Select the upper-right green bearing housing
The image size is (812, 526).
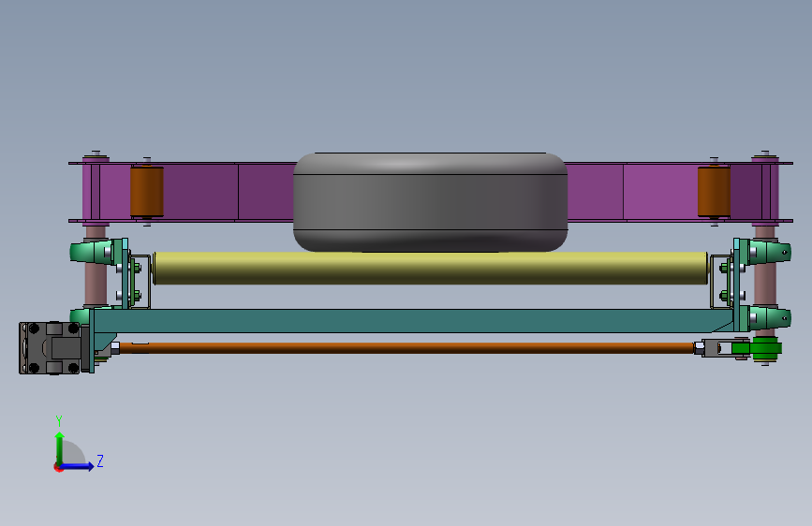point(769,252)
